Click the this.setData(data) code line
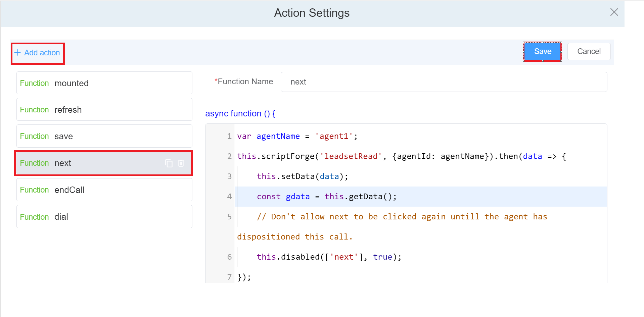 (x=302, y=177)
